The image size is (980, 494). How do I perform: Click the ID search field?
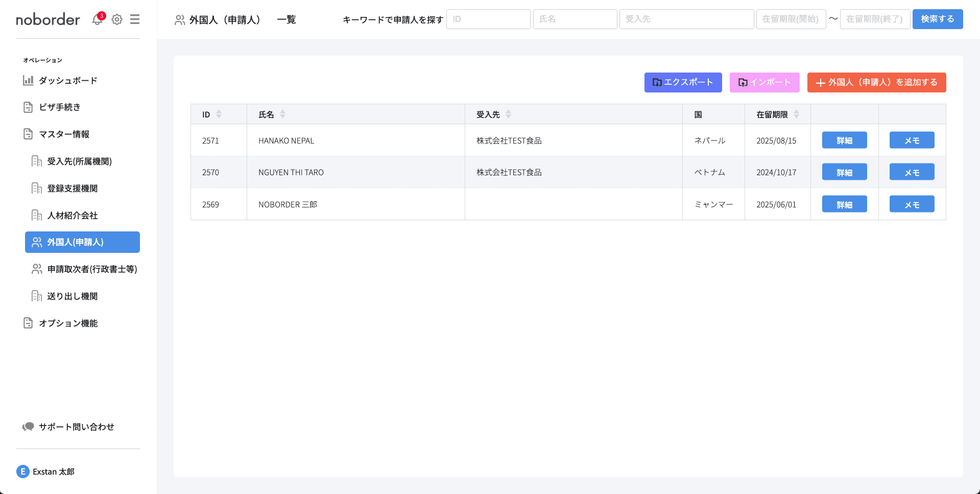point(488,19)
